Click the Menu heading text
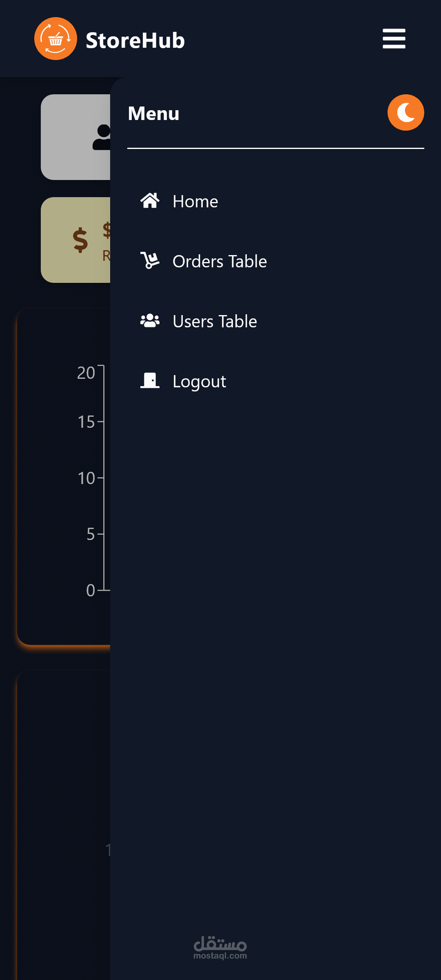 [x=153, y=113]
